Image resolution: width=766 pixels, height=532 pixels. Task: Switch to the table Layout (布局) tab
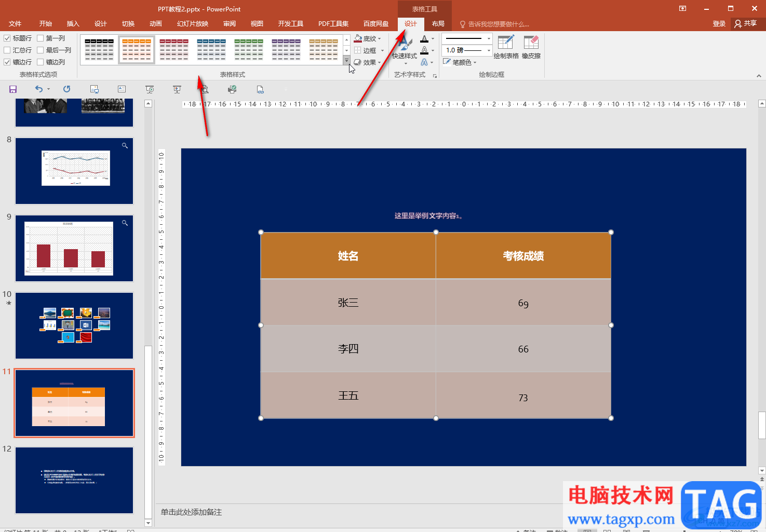point(438,24)
